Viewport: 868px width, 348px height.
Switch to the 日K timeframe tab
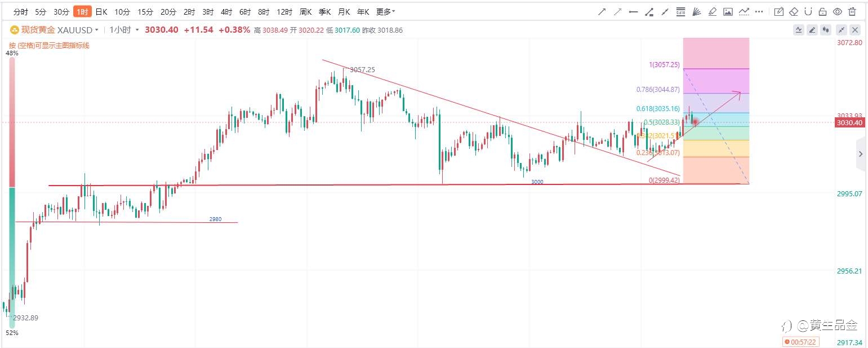101,11
